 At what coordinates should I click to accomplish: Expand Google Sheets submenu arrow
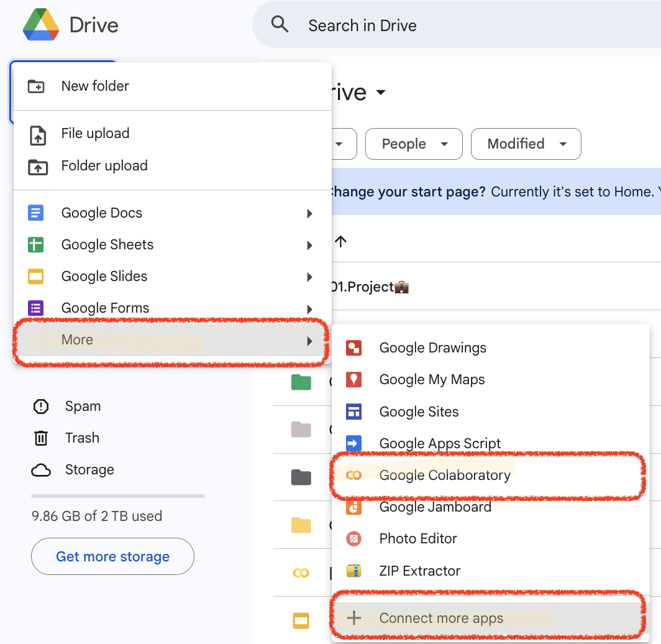click(310, 246)
